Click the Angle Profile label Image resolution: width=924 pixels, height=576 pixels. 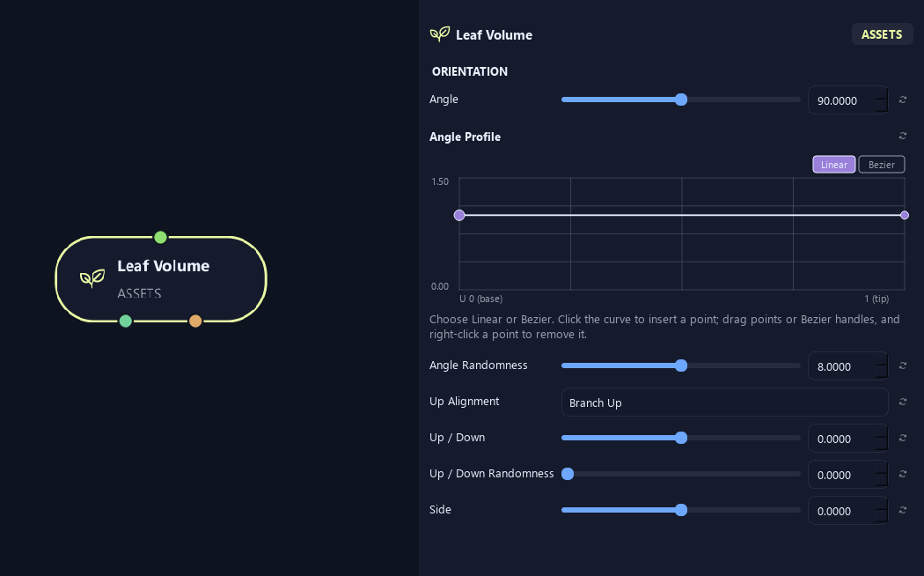coord(465,137)
